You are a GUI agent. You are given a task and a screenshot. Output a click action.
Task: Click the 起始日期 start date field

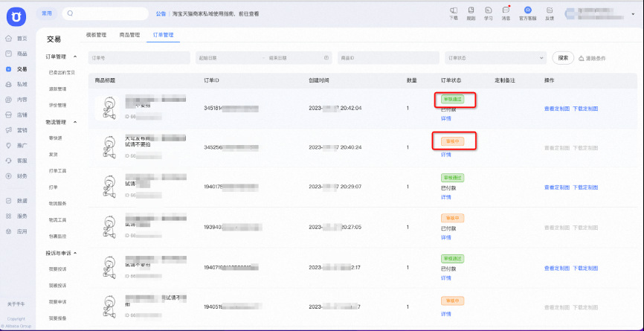(228, 58)
